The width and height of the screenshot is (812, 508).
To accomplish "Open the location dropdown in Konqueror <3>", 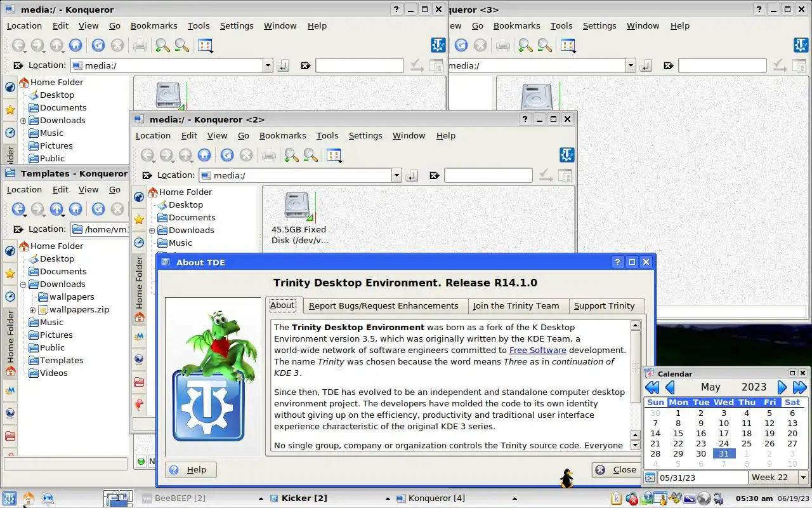I will (x=631, y=65).
